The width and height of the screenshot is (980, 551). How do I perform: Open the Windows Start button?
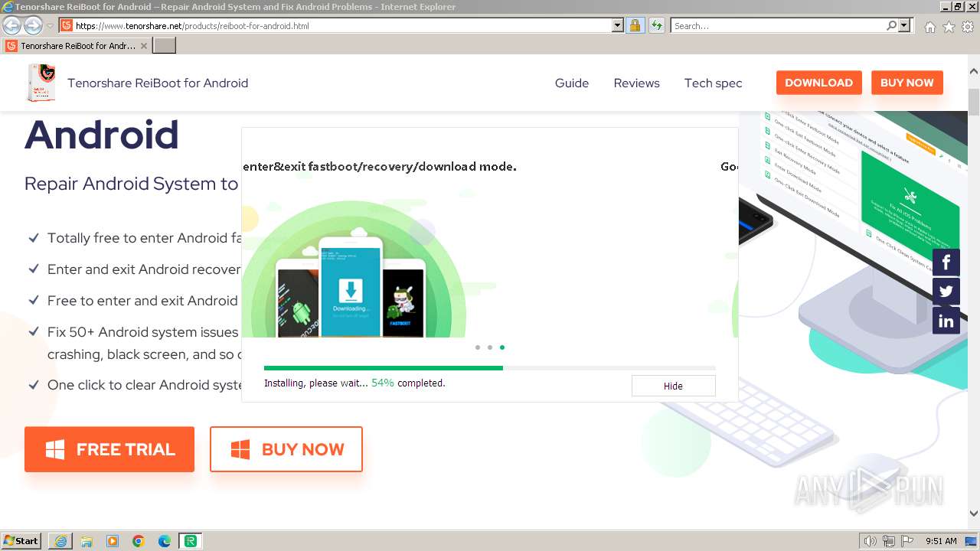21,541
